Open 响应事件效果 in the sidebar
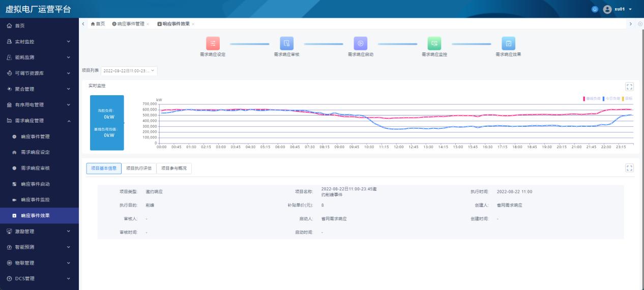This screenshot has width=644, height=290. 39,215
